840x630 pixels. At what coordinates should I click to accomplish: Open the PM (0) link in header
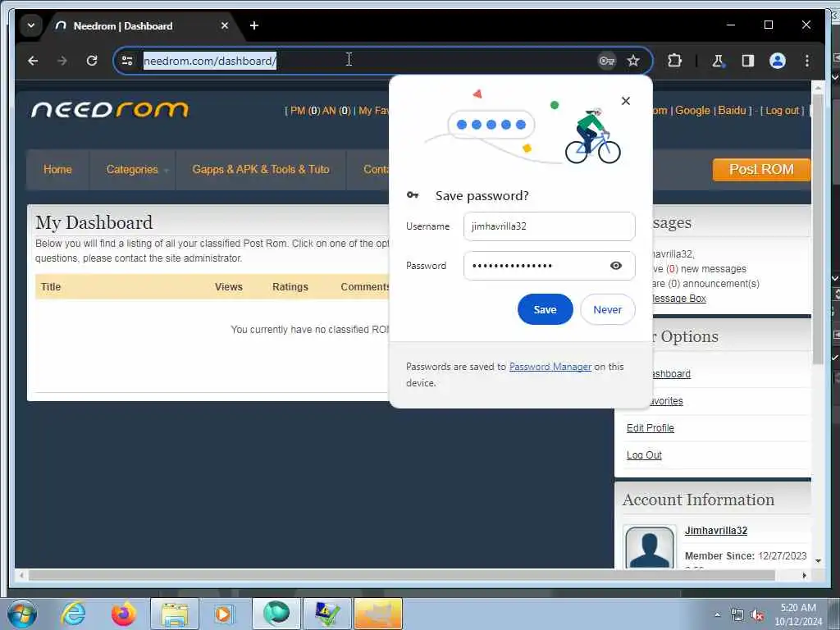(x=305, y=111)
